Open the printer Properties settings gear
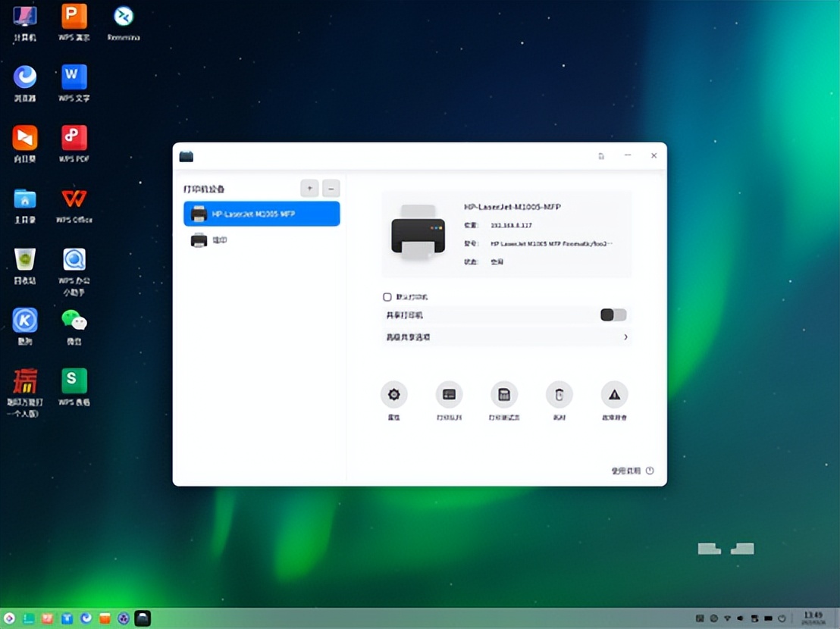This screenshot has height=629, width=840. (x=393, y=394)
